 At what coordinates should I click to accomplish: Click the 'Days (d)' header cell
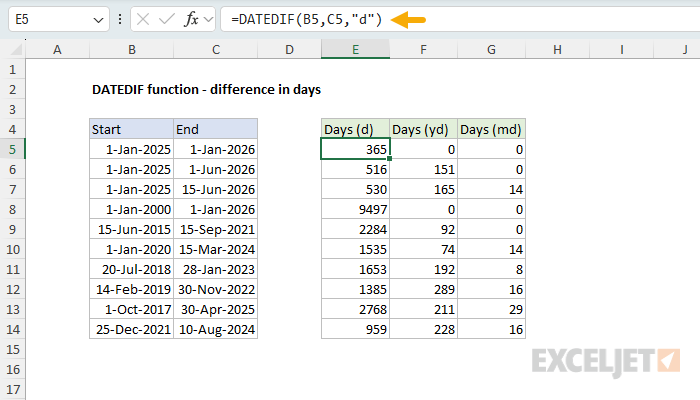click(355, 129)
